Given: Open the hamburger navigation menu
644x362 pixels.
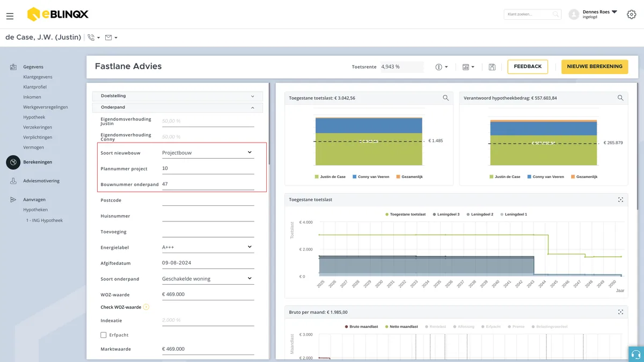Looking at the screenshot, I should [10, 16].
